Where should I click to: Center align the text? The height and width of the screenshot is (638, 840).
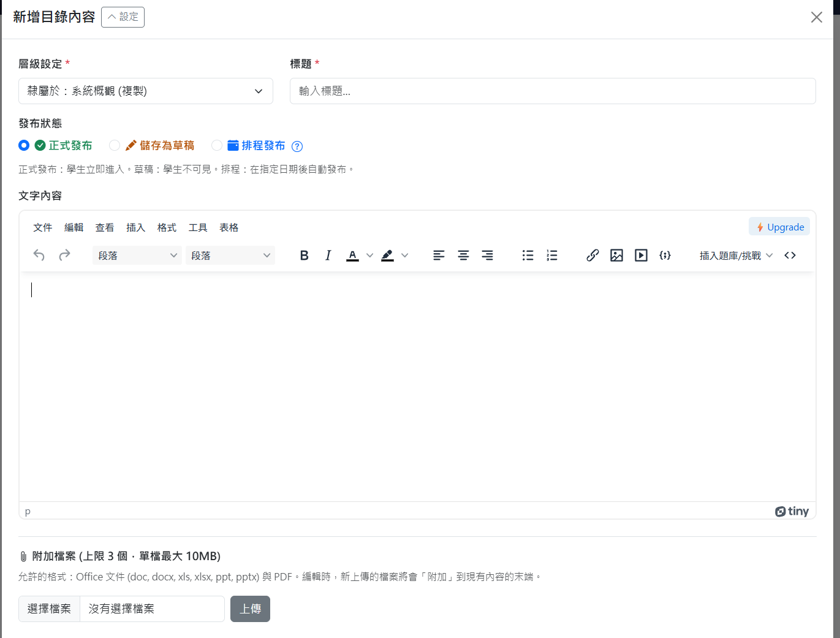coord(463,256)
